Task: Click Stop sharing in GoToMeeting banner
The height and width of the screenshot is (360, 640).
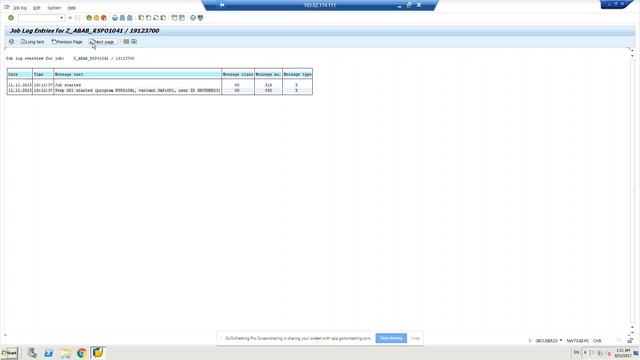Action: coord(391,338)
